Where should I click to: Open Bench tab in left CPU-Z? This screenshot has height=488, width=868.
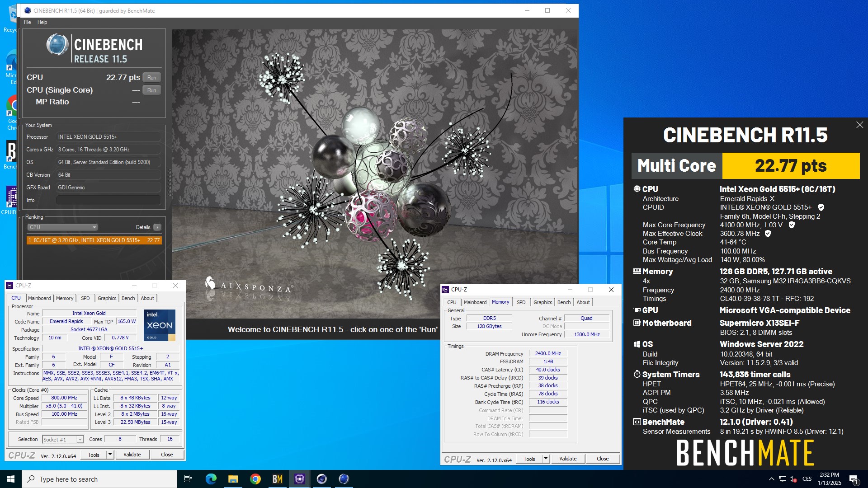pyautogui.click(x=128, y=298)
